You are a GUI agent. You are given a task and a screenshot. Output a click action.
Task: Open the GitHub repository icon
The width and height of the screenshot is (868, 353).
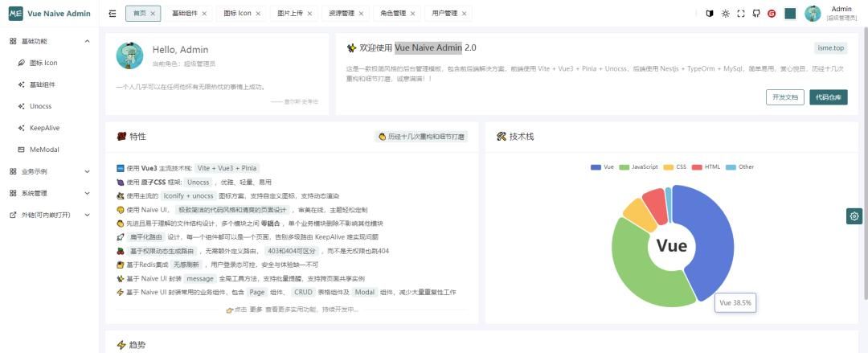[x=756, y=14]
